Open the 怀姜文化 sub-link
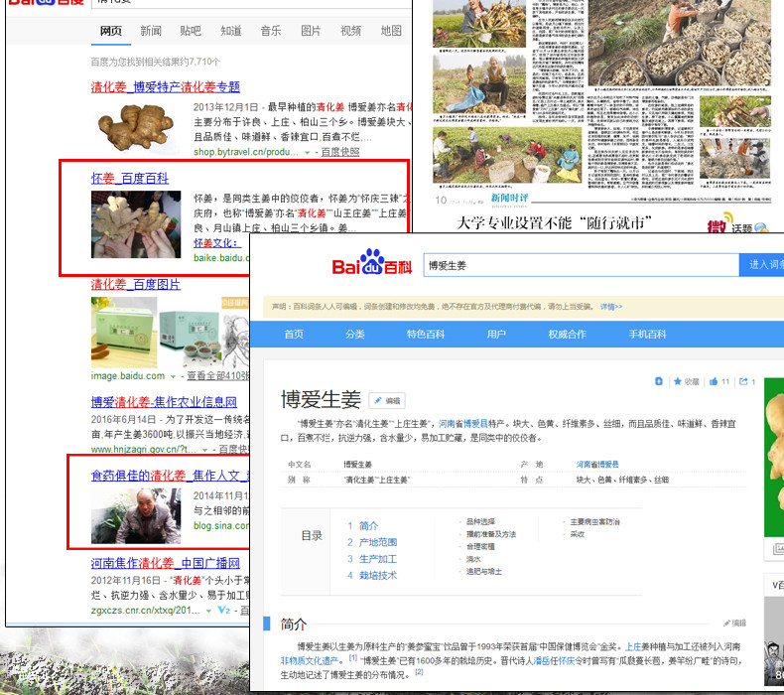The height and width of the screenshot is (695, 784). (x=215, y=242)
